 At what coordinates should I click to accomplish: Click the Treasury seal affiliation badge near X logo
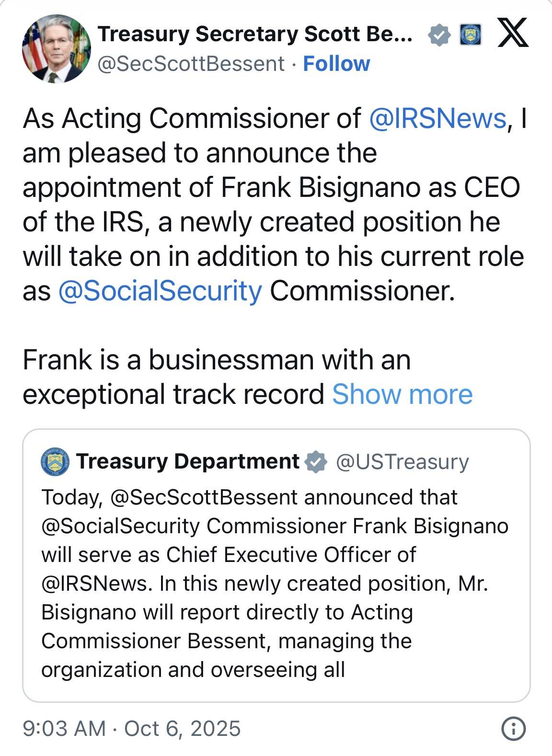(470, 35)
